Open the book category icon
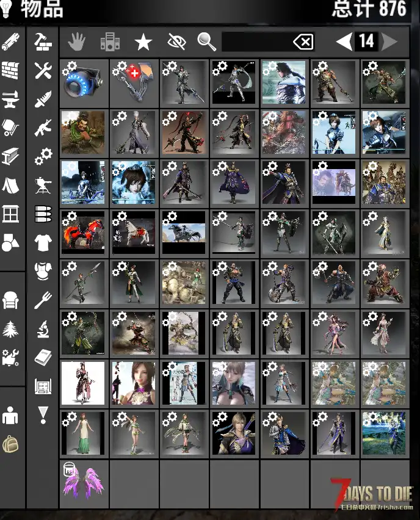Image resolution: width=420 pixels, height=520 pixels. (x=43, y=358)
